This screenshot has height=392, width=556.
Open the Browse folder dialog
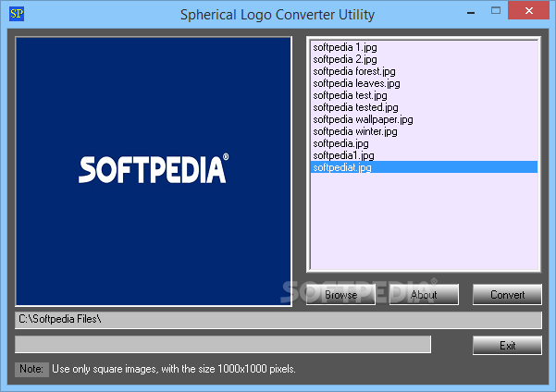click(340, 295)
